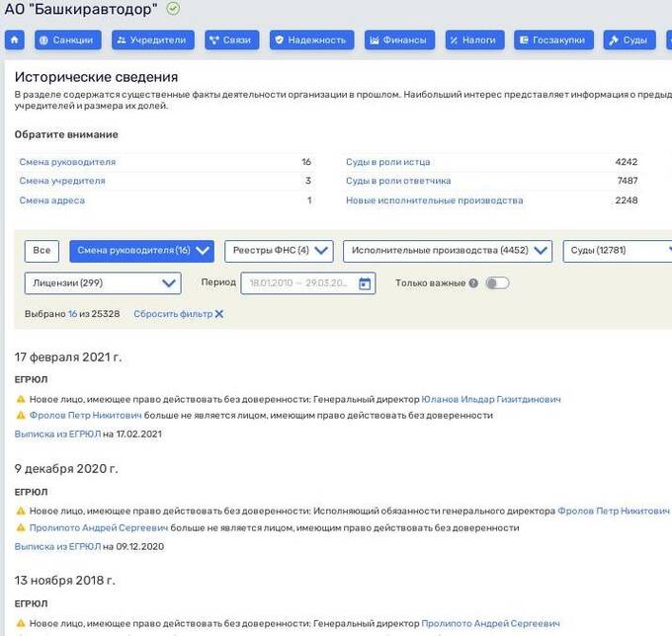Click the Период date range field
672x636 pixels.
click(x=307, y=283)
